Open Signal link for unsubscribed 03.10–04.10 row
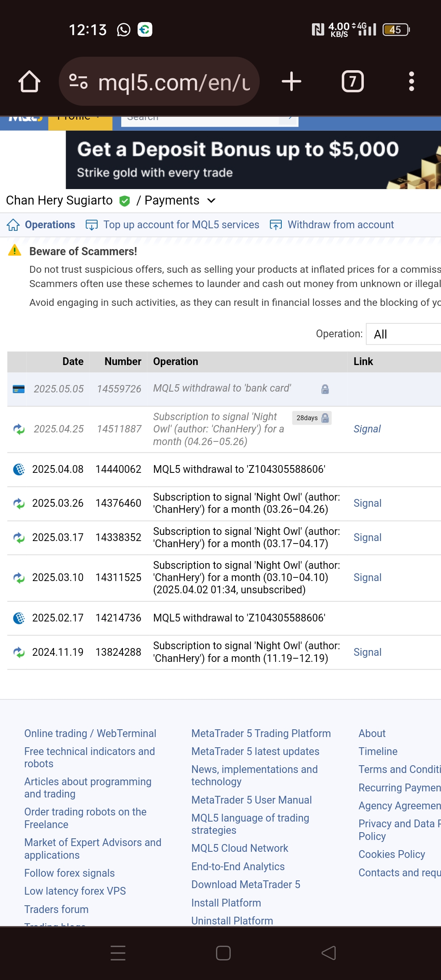Image resolution: width=441 pixels, height=980 pixels. pos(367,577)
